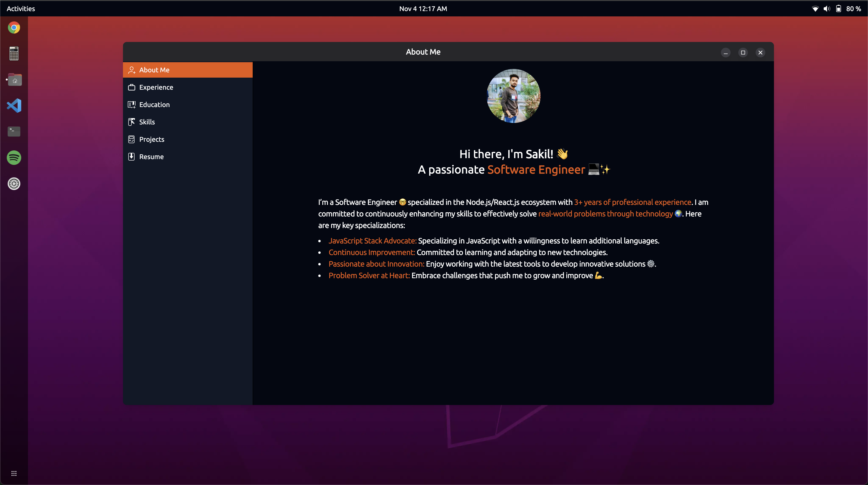
Task: Show applications grid icon
Action: pos(14,473)
